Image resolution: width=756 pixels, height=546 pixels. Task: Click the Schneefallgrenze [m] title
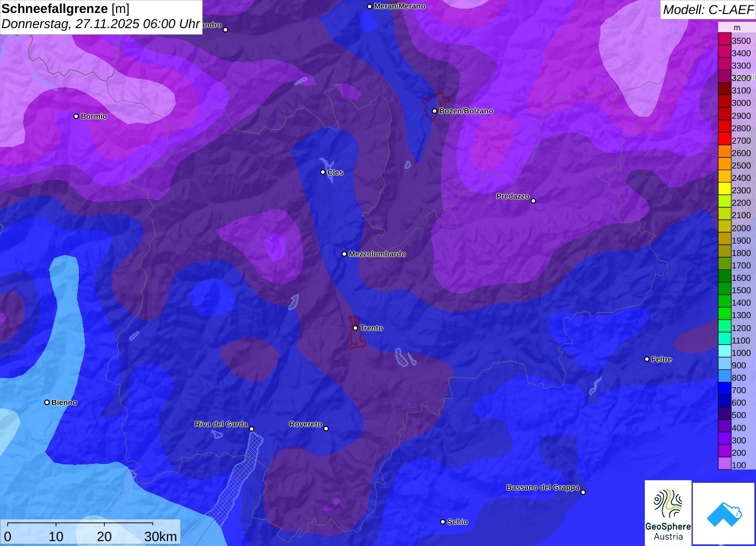tap(65, 9)
